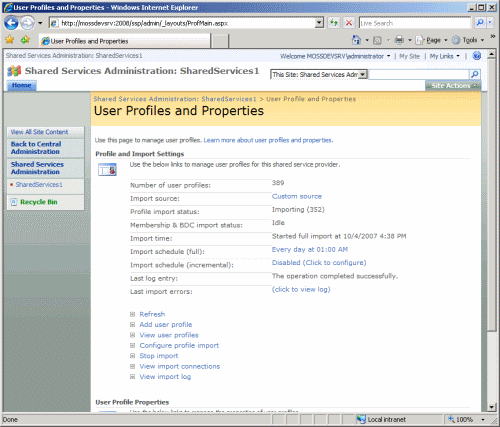Open the My Site link
This screenshot has height=427, width=500.
pyautogui.click(x=409, y=56)
